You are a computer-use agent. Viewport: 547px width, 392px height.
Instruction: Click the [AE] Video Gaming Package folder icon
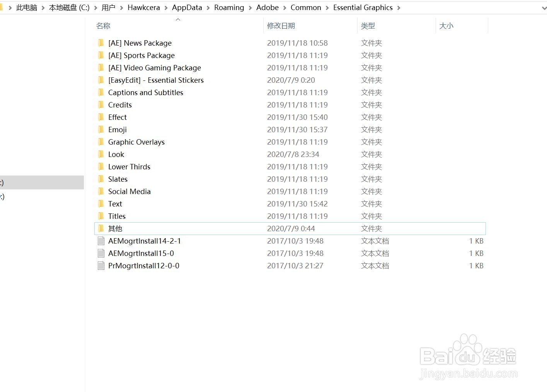tap(101, 68)
